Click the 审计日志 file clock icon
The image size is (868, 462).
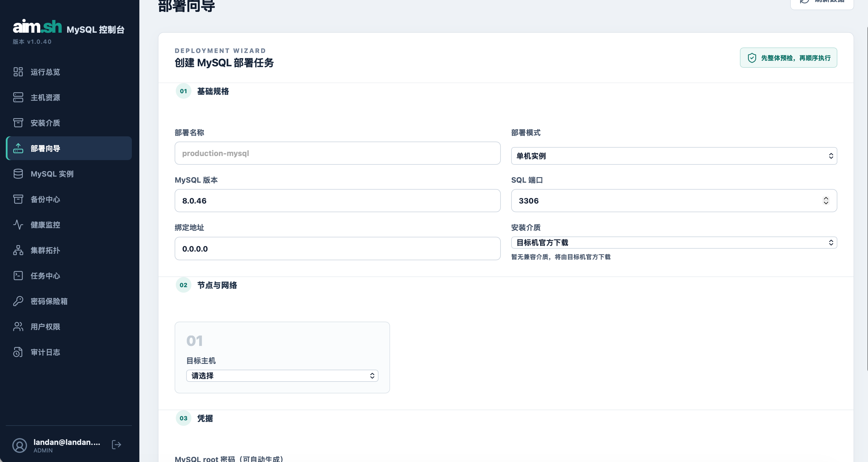(18, 352)
